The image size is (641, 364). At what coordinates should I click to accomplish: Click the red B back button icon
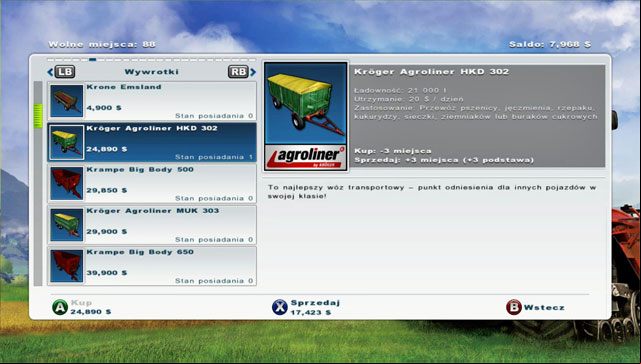[x=513, y=307]
